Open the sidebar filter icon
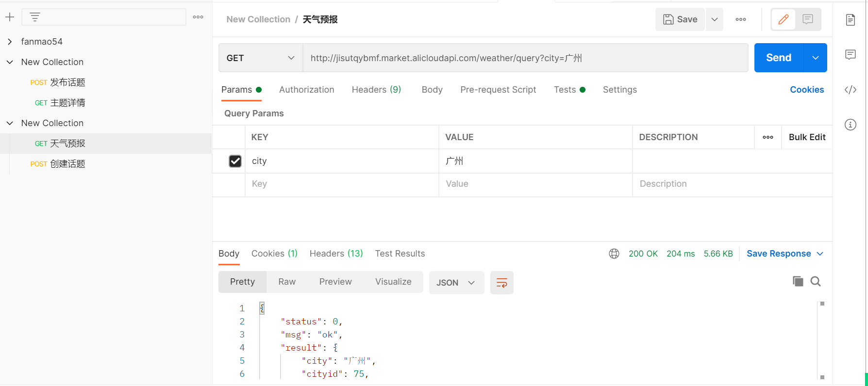 click(35, 17)
